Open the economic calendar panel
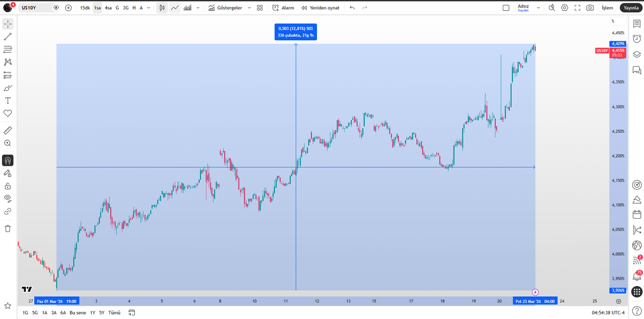The width and height of the screenshot is (644, 319). (636, 215)
